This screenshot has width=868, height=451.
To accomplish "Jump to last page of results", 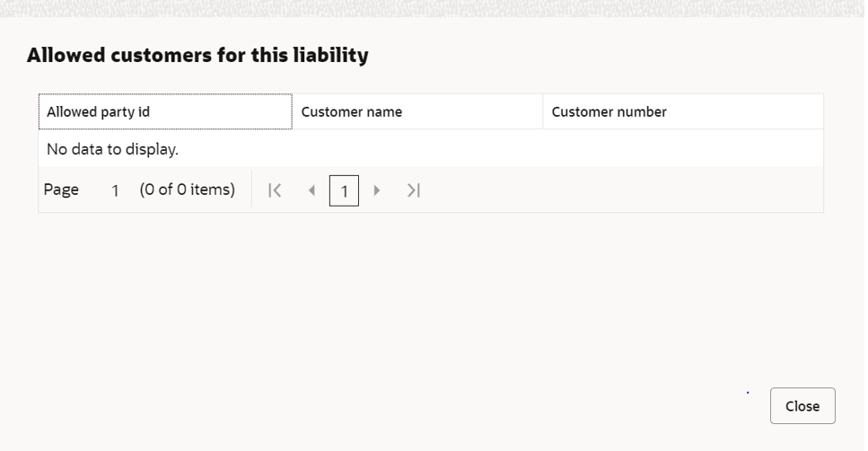I will coord(414,190).
